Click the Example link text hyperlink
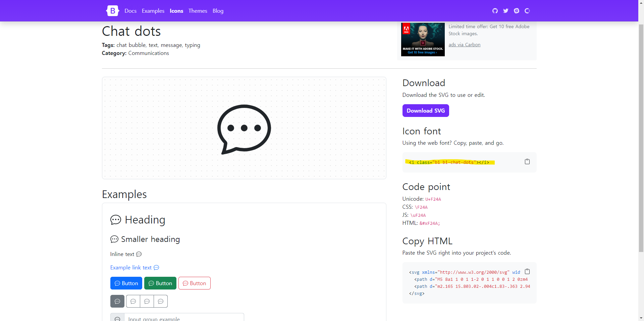Viewport: 644px width, 321px height. [131, 267]
